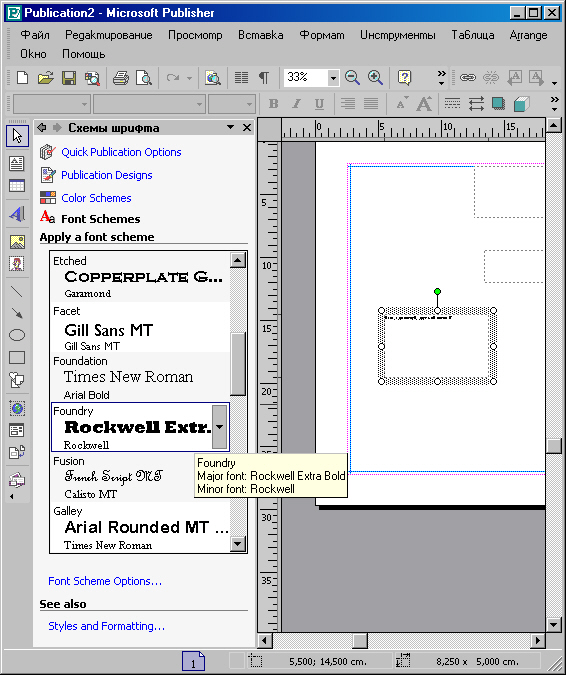
Task: Select the Picture Frame tool
Action: 17,242
